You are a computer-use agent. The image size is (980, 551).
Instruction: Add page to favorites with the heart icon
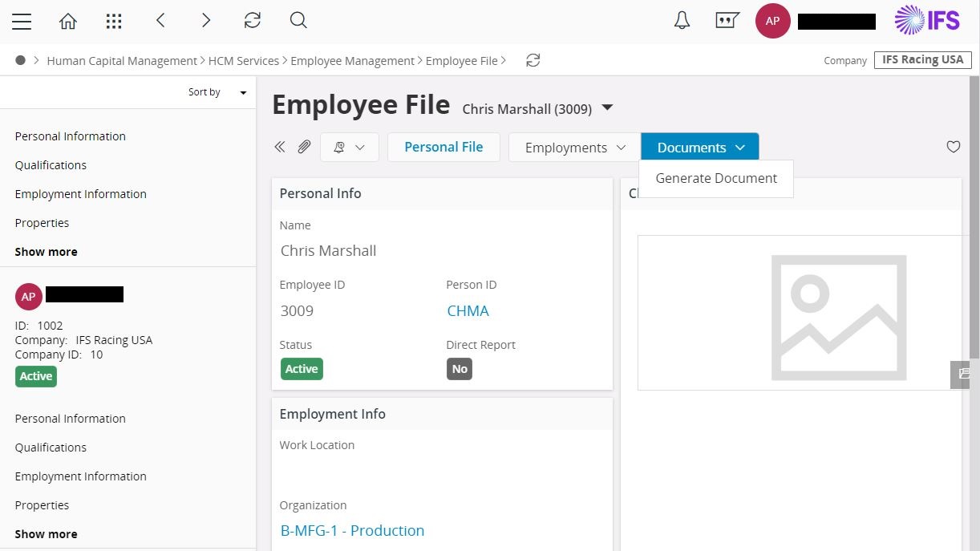(953, 147)
